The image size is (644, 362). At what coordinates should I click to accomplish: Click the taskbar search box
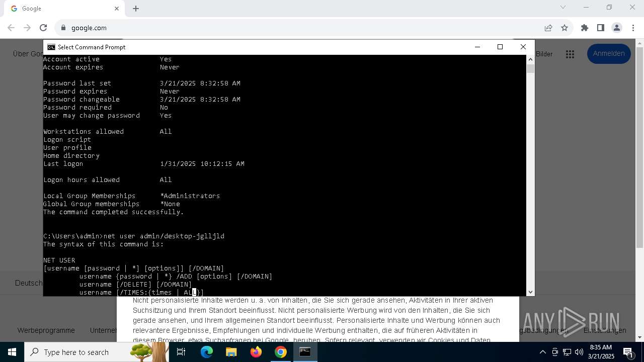pyautogui.click(x=96, y=352)
